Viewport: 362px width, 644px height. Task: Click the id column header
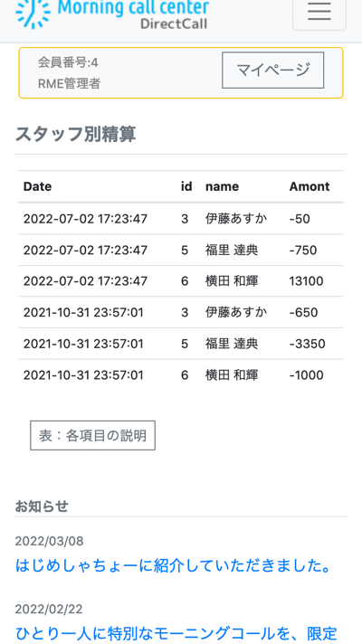tap(186, 186)
